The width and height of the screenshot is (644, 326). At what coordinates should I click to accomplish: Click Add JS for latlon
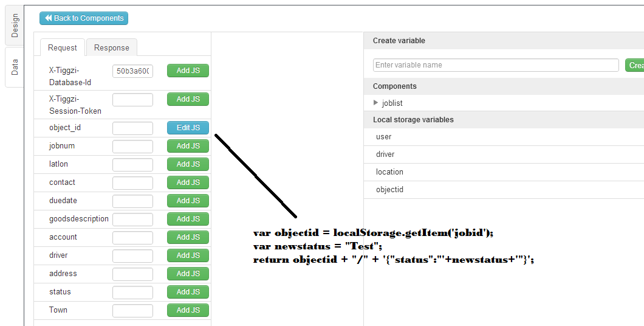[x=188, y=164]
